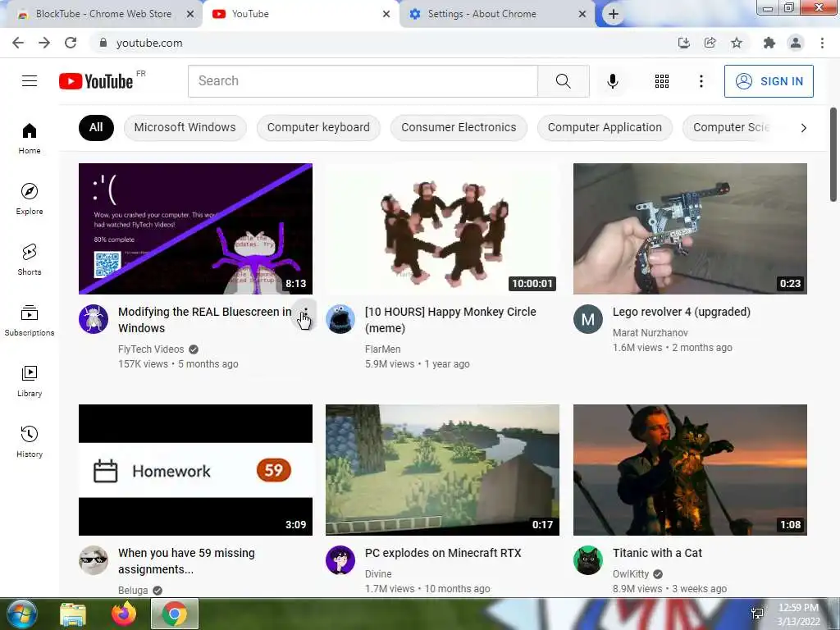Click the monkey circle thumbnail
840x630 pixels.
pos(442,229)
